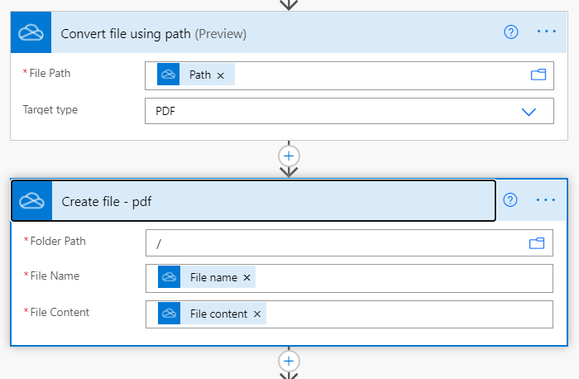Collapse the Convert file using path header

click(288, 33)
